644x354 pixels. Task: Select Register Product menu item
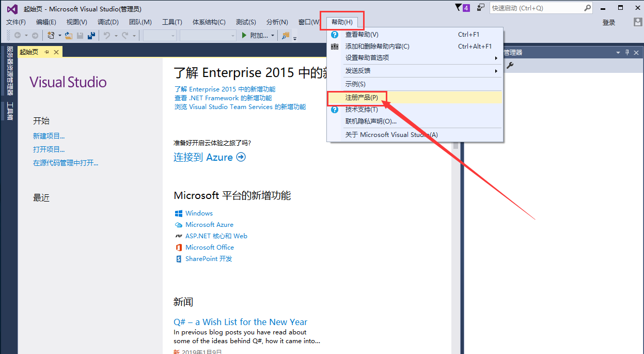pyautogui.click(x=415, y=97)
